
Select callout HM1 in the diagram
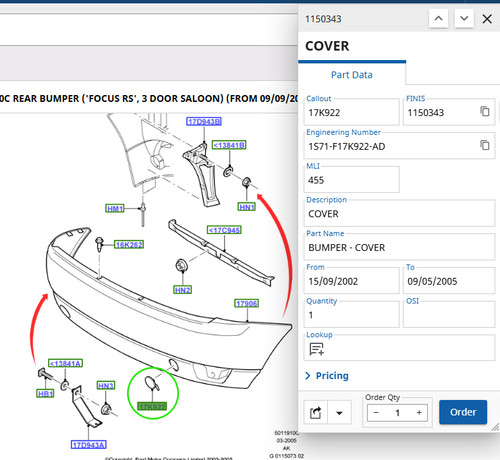coord(115,208)
